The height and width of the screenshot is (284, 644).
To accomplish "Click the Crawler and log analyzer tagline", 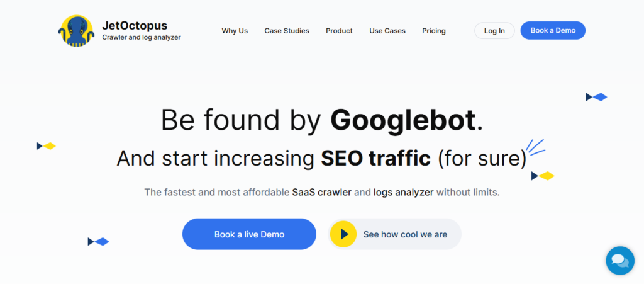I will click(142, 37).
